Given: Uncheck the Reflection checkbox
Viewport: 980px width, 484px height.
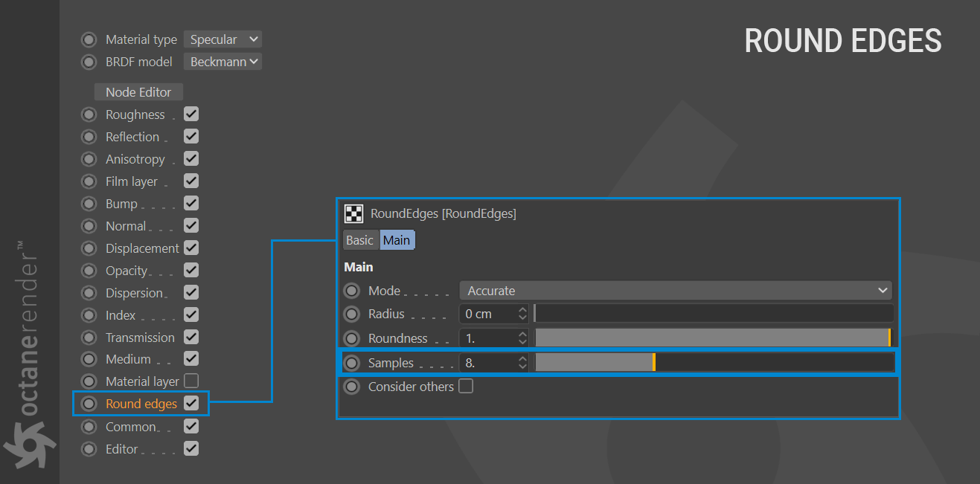Looking at the screenshot, I should pos(191,137).
